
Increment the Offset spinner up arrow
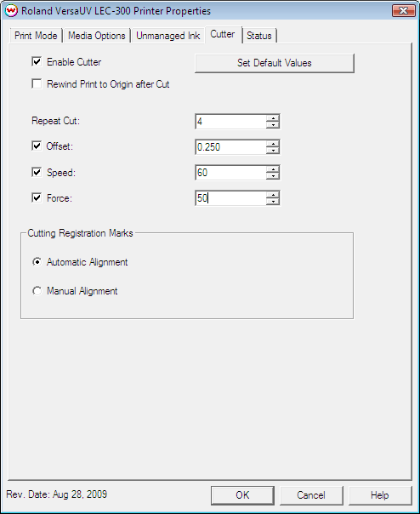click(273, 144)
